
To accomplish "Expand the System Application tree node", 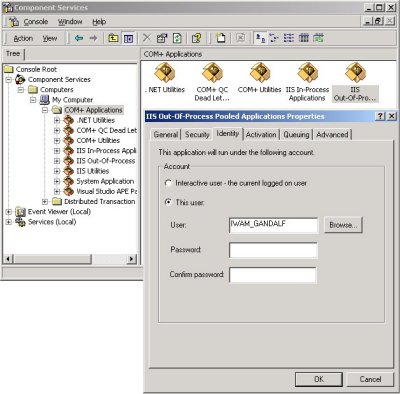I will [57, 181].
